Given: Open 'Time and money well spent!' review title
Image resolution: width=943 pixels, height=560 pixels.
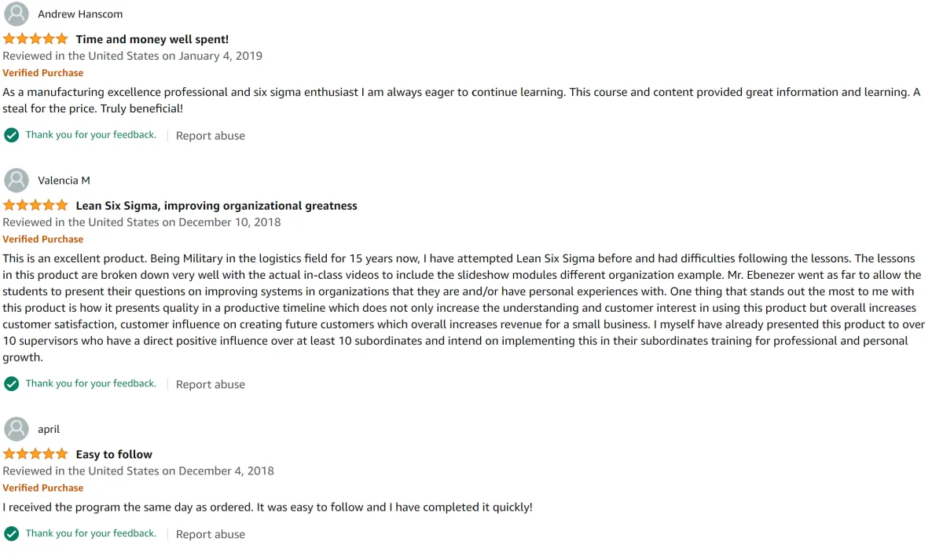Looking at the screenshot, I should point(152,39).
